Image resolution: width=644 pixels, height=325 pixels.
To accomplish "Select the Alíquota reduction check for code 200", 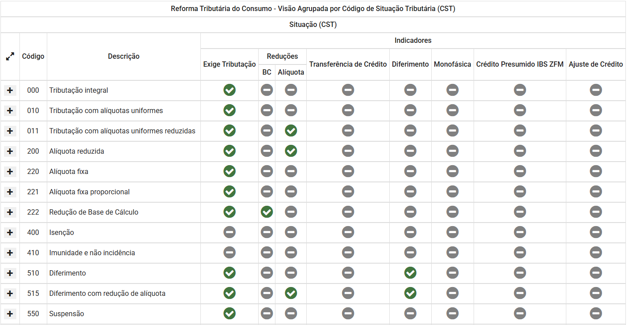I will [290, 151].
